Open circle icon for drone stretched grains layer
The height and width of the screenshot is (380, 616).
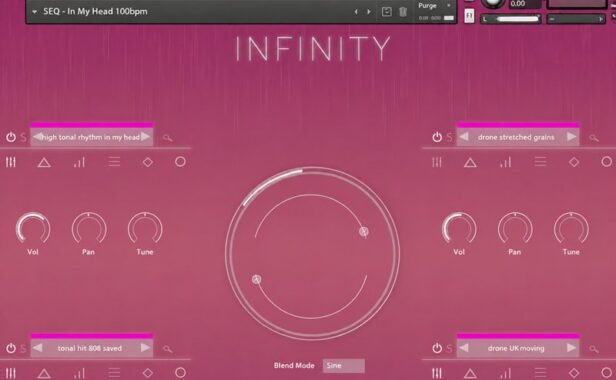[607, 162]
